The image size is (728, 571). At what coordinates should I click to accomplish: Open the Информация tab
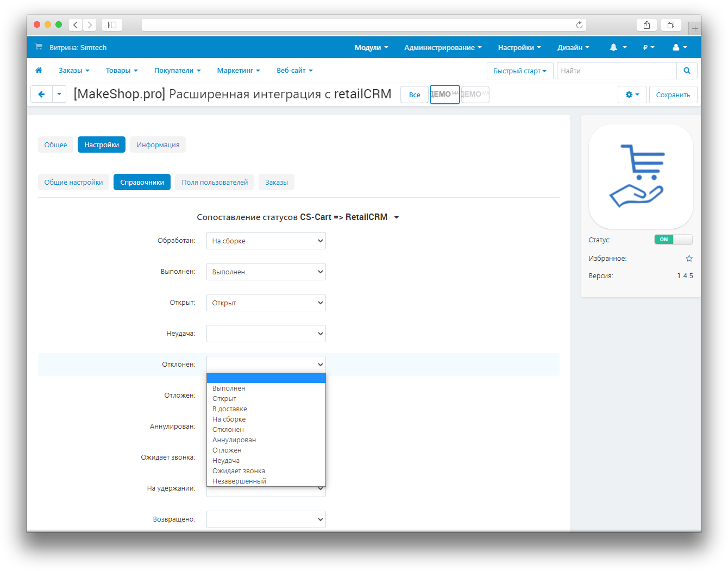pyautogui.click(x=158, y=145)
